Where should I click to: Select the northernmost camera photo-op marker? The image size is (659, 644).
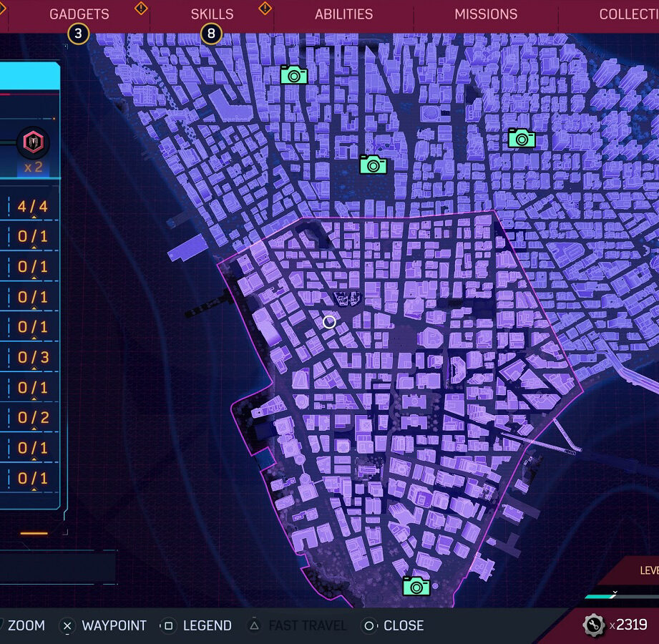coord(294,75)
